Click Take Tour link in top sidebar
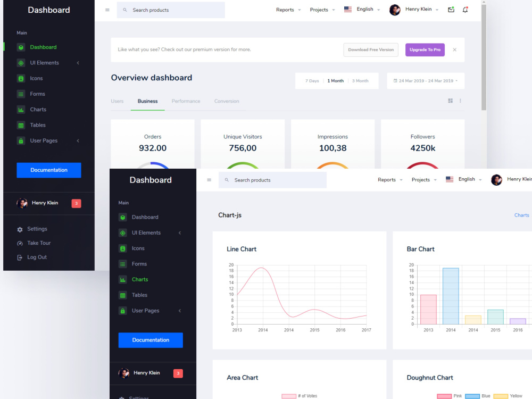 tap(39, 243)
